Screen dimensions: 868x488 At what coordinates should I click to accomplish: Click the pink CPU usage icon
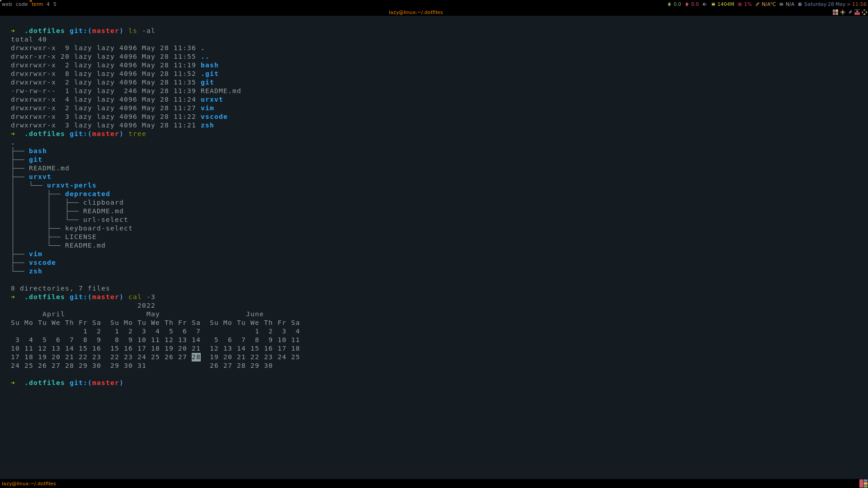coord(740,5)
